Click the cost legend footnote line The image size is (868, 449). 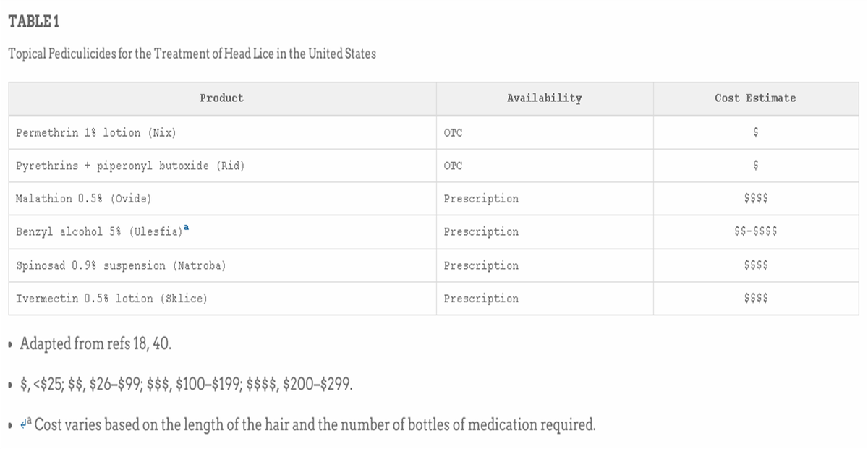[x=187, y=384]
